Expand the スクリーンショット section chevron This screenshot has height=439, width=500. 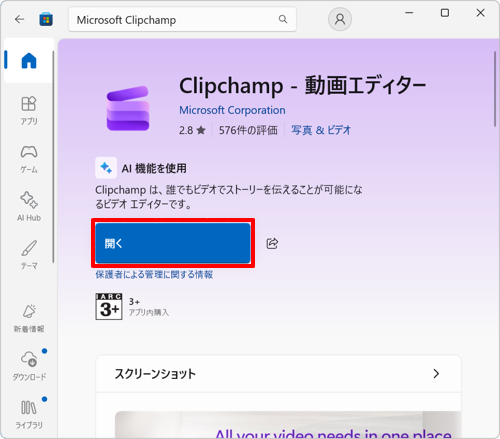(436, 374)
